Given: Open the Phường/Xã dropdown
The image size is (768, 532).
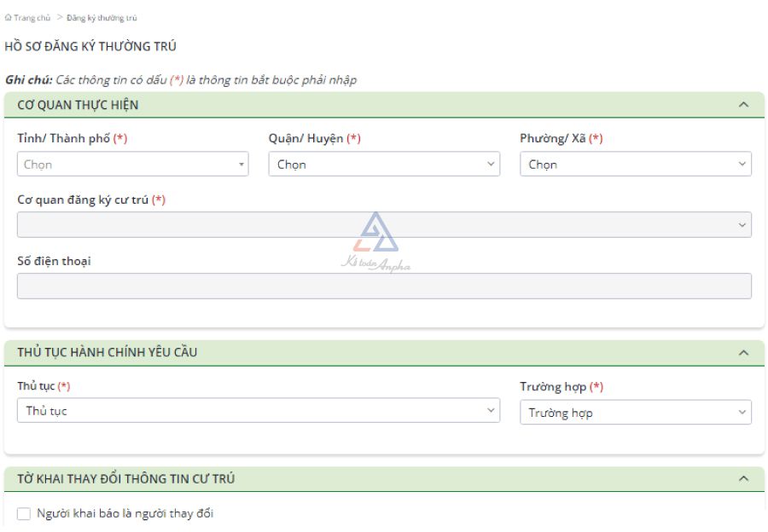Looking at the screenshot, I should pos(636,165).
